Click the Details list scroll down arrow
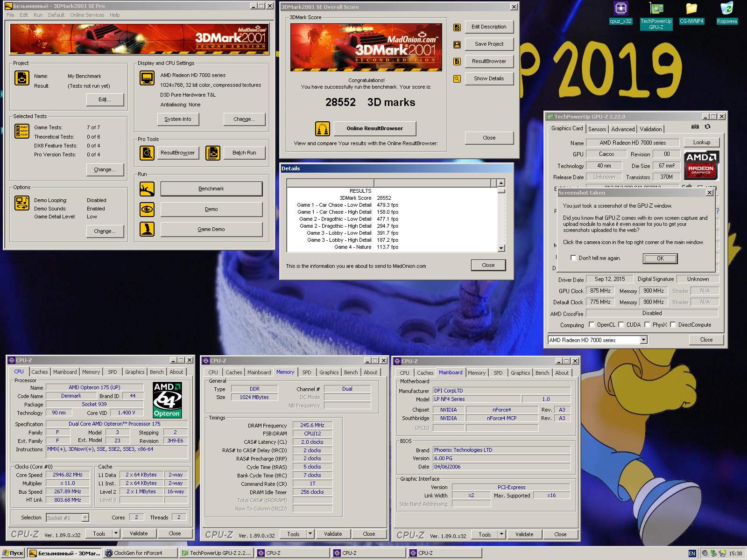The image size is (747, 560). coord(501,248)
